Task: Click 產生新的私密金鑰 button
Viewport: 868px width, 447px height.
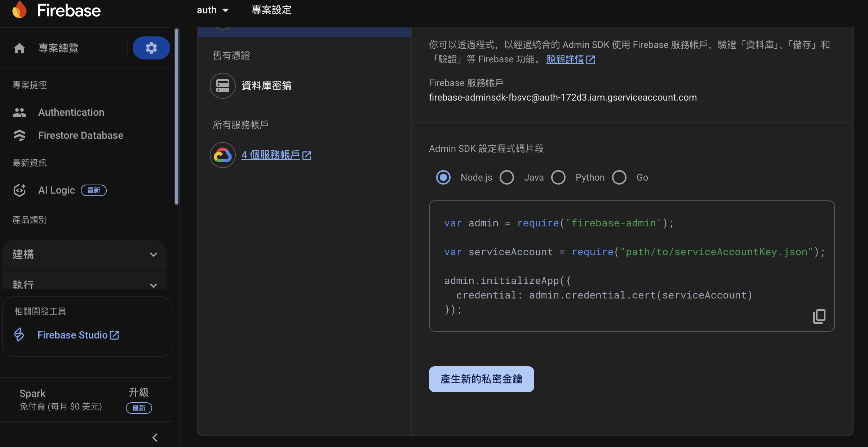Action: tap(481, 379)
